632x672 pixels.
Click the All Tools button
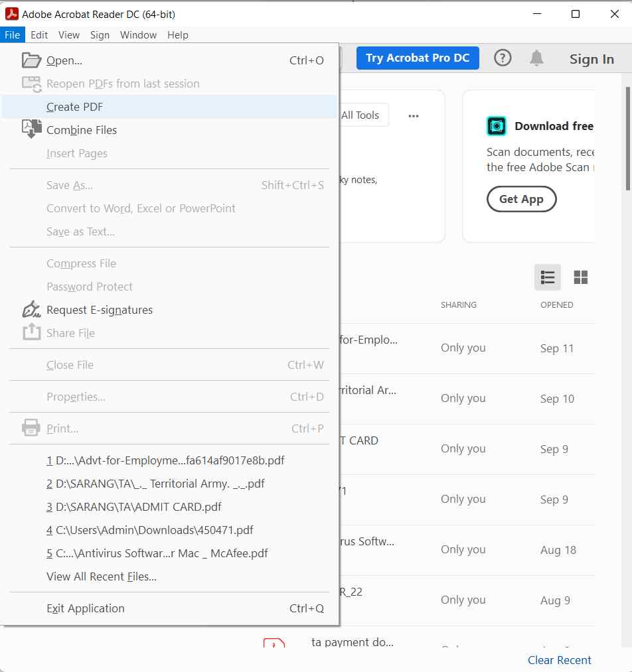(x=364, y=115)
